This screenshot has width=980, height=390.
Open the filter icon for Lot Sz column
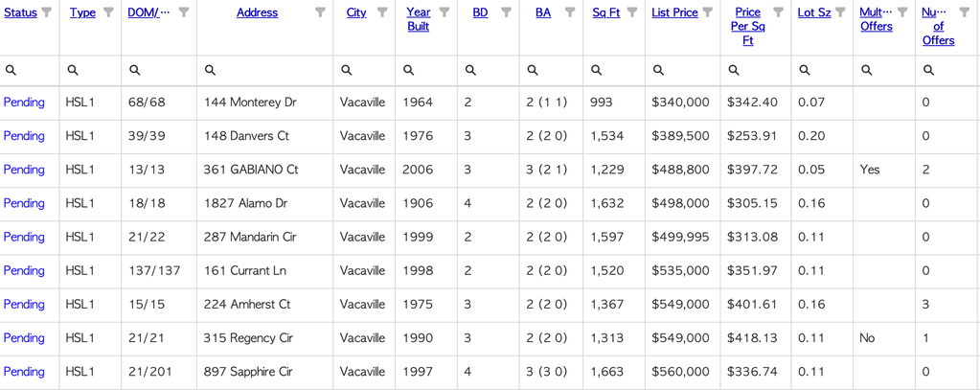pyautogui.click(x=841, y=11)
